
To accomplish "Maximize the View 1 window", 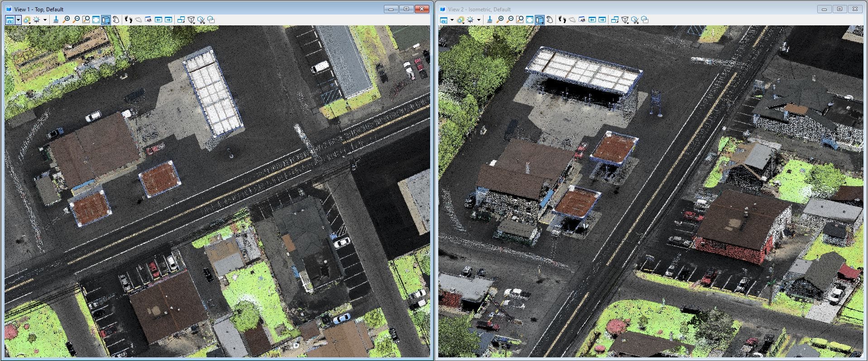I will click(406, 9).
